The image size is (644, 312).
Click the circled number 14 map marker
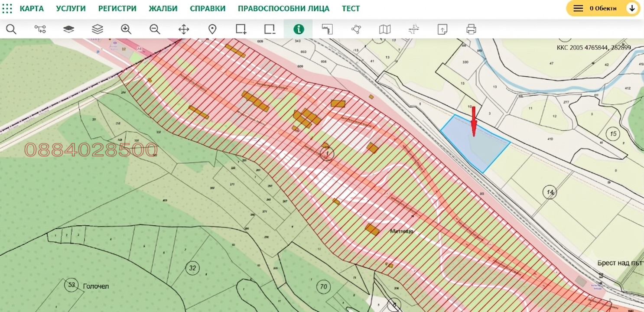point(550,192)
